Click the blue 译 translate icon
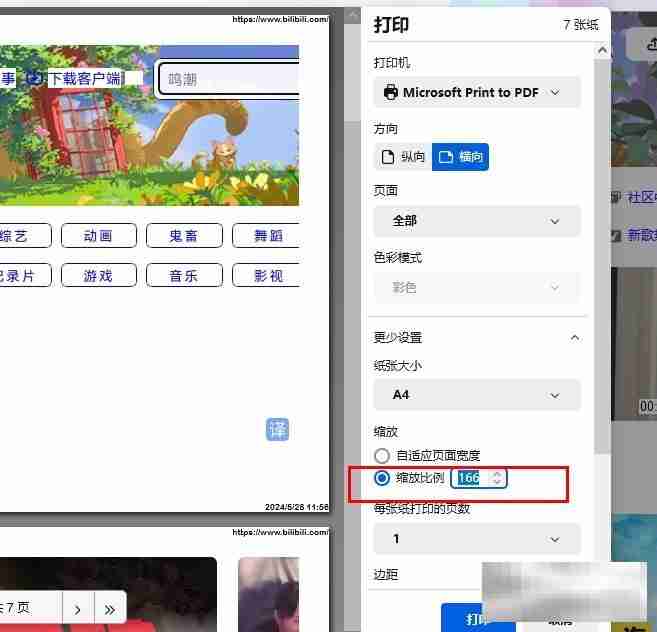Screen dimensions: 657x632 277,429
